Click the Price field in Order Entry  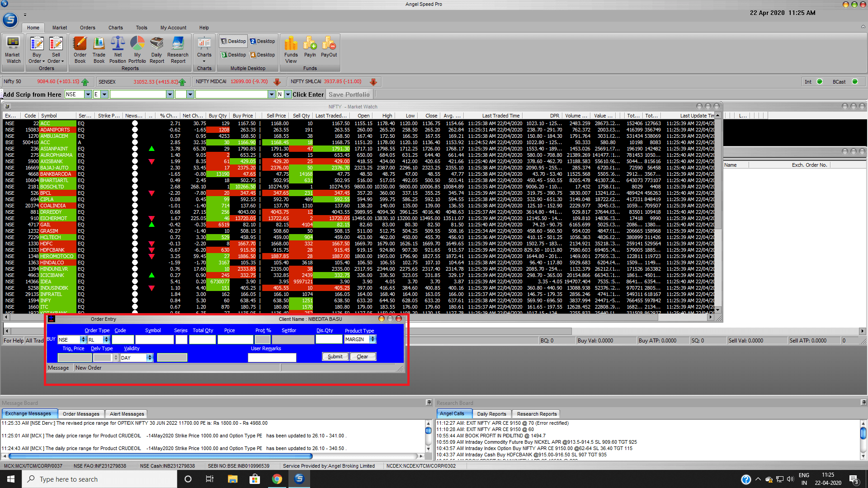[x=236, y=339]
